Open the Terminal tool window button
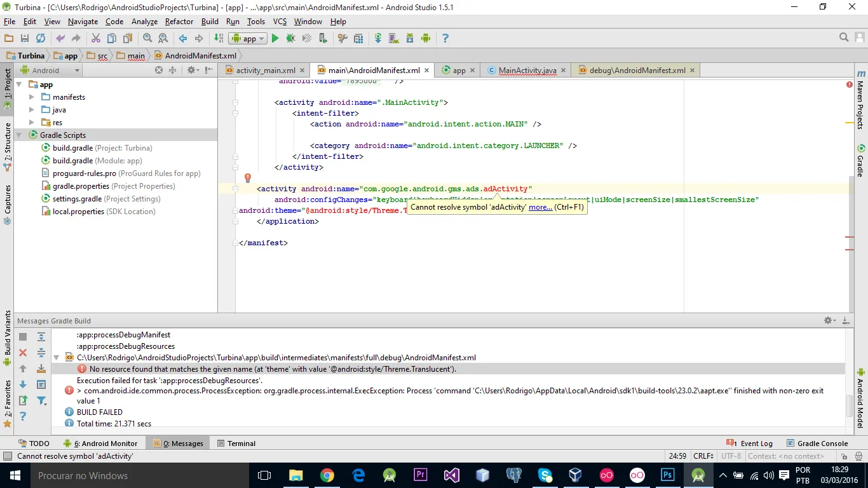 click(236, 444)
